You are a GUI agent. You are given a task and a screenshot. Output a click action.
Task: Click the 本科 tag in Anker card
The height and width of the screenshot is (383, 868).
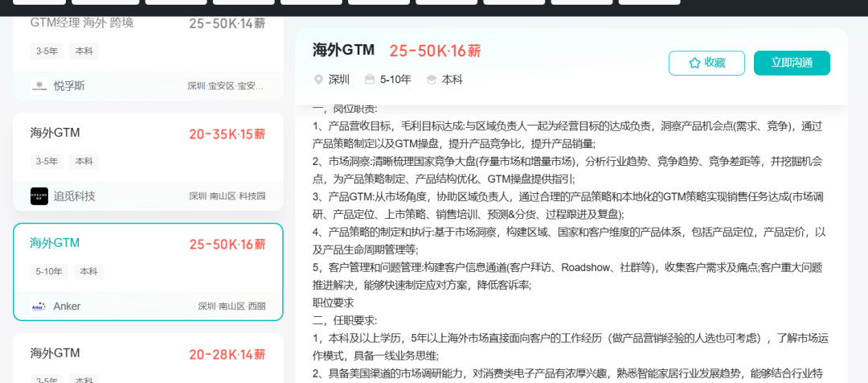pos(88,272)
